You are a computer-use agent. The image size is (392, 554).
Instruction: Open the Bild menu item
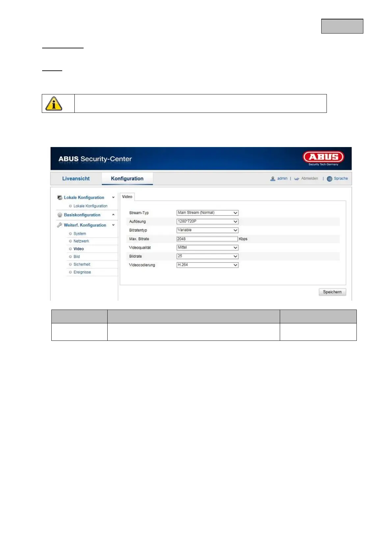coord(77,257)
